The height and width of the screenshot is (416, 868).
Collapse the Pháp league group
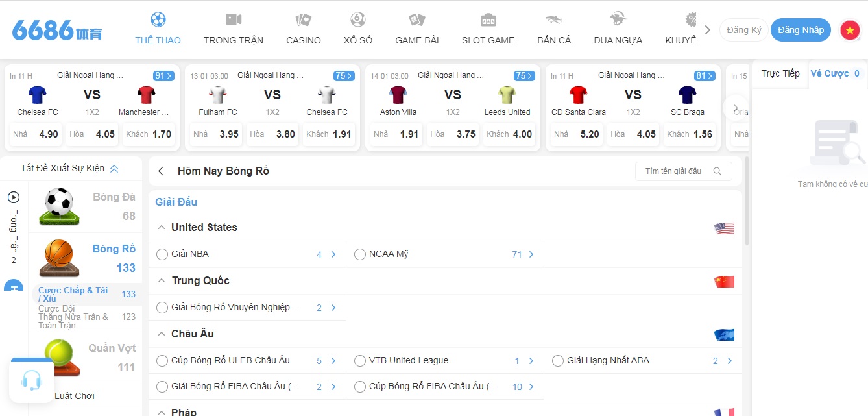pos(161,412)
